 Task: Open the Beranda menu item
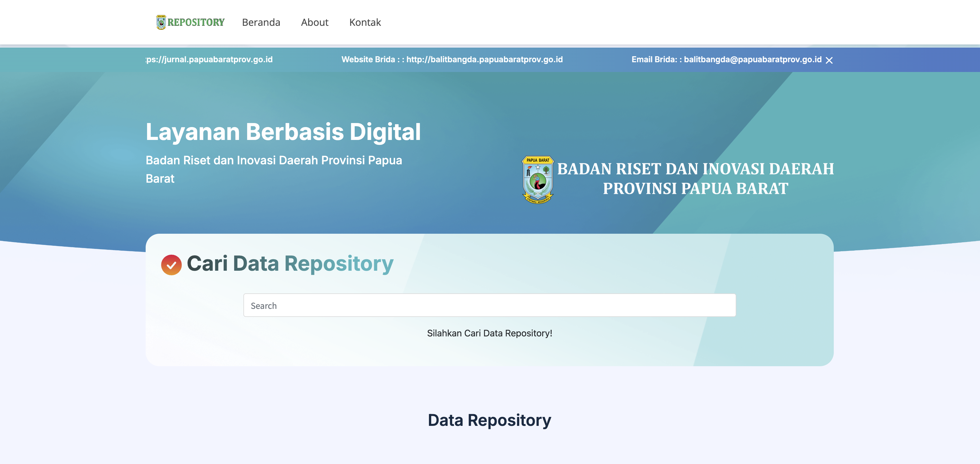(x=261, y=22)
